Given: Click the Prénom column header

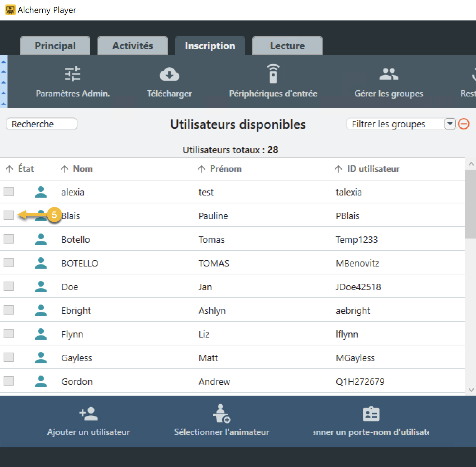Looking at the screenshot, I should pos(225,169).
